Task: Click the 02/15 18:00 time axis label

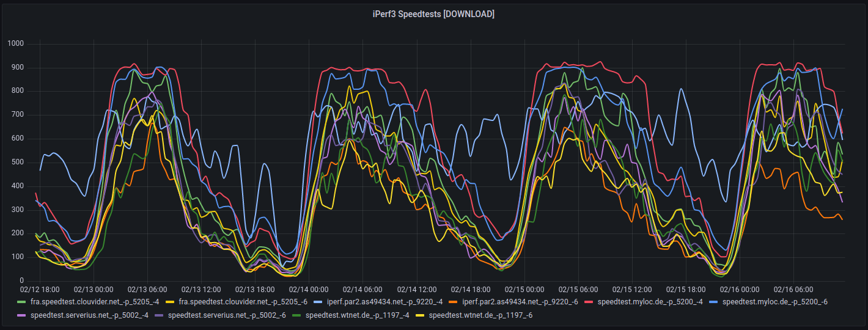Action: click(686, 289)
